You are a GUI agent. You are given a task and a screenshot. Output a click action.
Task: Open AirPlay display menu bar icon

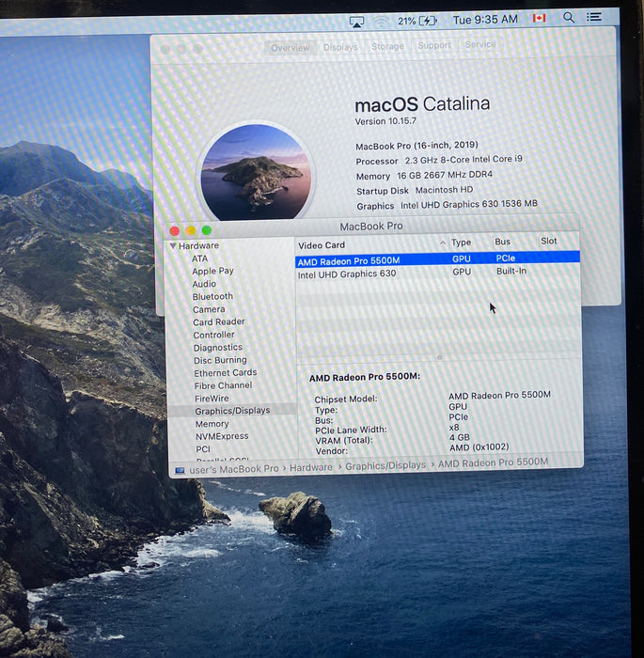357,22
